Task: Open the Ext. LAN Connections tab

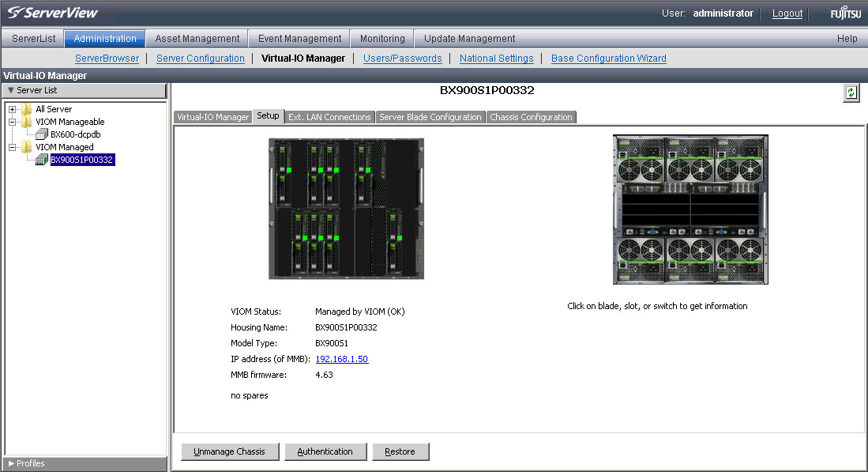Action: click(329, 117)
